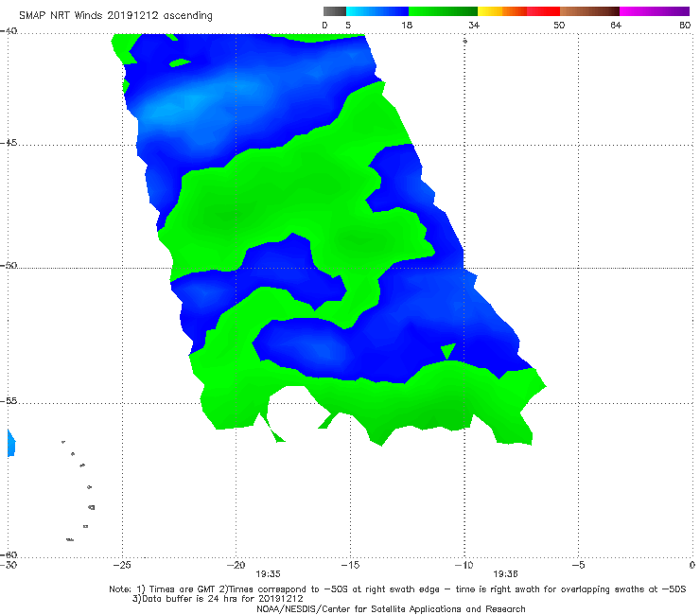Click the yellow segment of the colorbar
Screen dimensions: 700x615
(x=490, y=11)
